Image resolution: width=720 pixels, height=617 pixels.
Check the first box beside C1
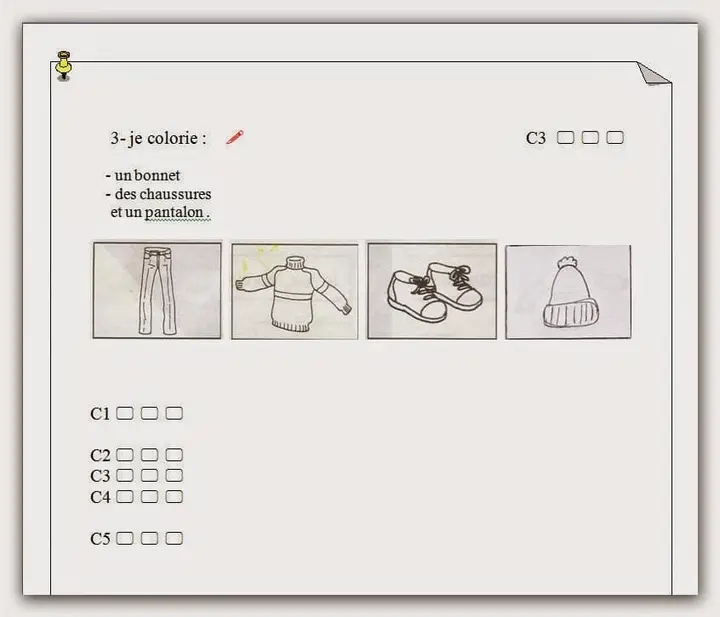[125, 413]
